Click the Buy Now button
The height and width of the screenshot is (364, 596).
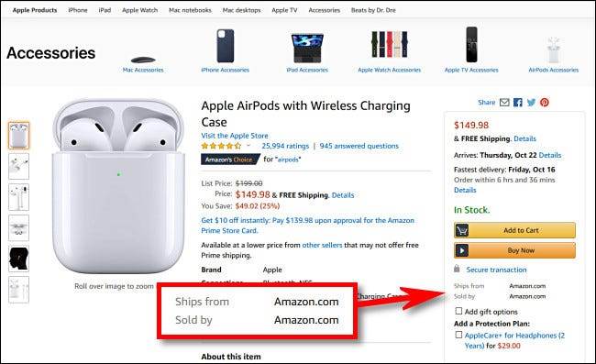coord(514,250)
